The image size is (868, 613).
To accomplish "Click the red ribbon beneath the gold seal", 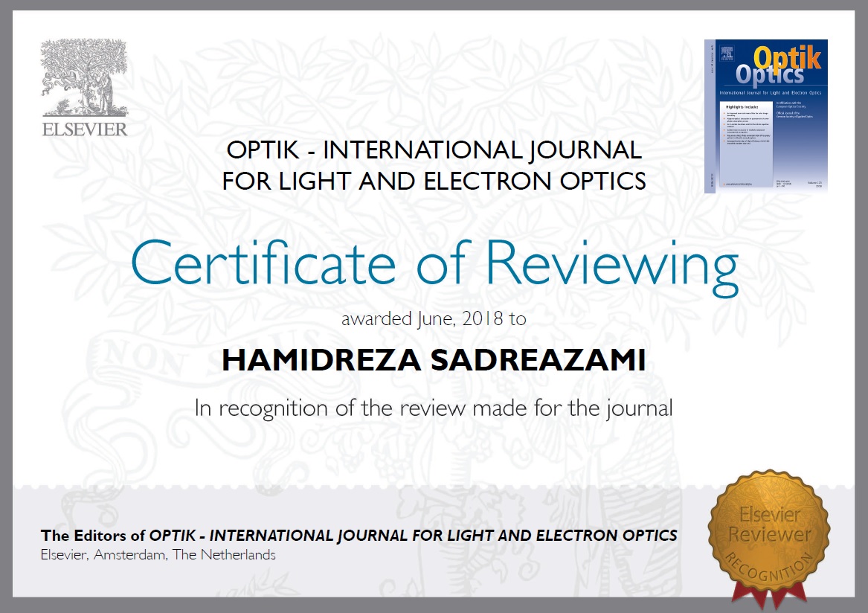I will pos(765,593).
